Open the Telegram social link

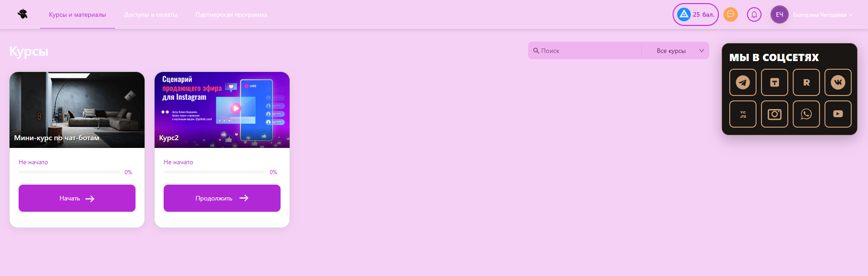(742, 82)
